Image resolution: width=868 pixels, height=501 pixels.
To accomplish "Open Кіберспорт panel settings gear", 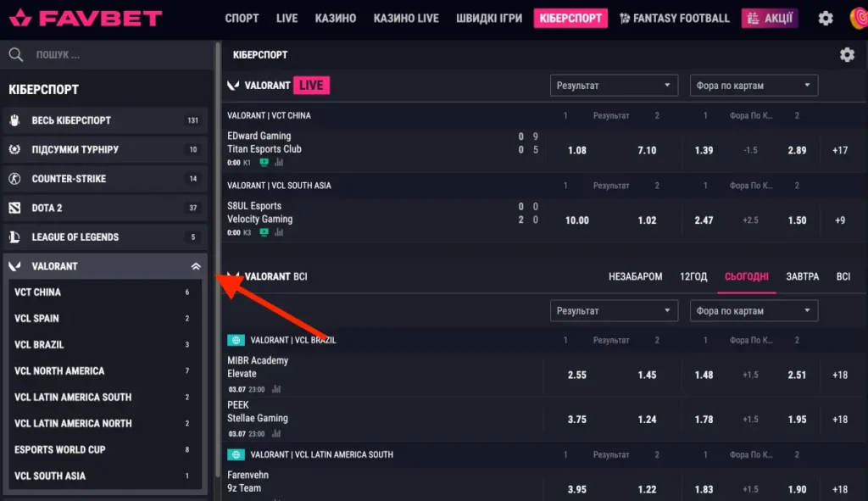I will point(847,55).
